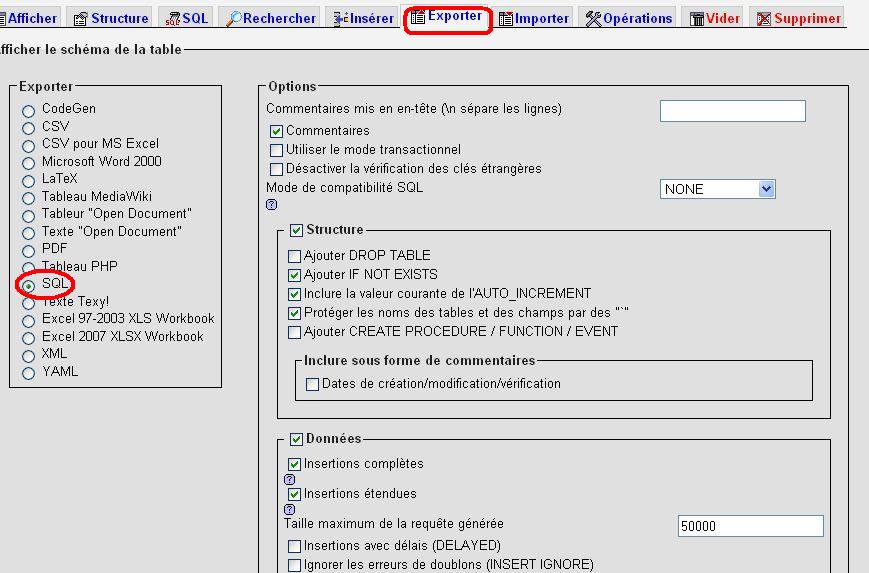Select the CSV export format radio
Screen dimensions: 869x573
tap(29, 128)
